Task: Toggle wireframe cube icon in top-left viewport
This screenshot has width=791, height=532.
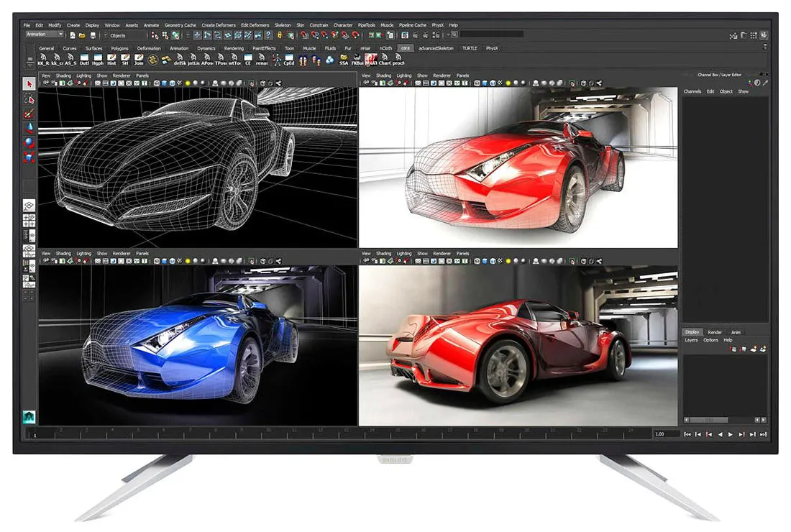Action: [157, 83]
